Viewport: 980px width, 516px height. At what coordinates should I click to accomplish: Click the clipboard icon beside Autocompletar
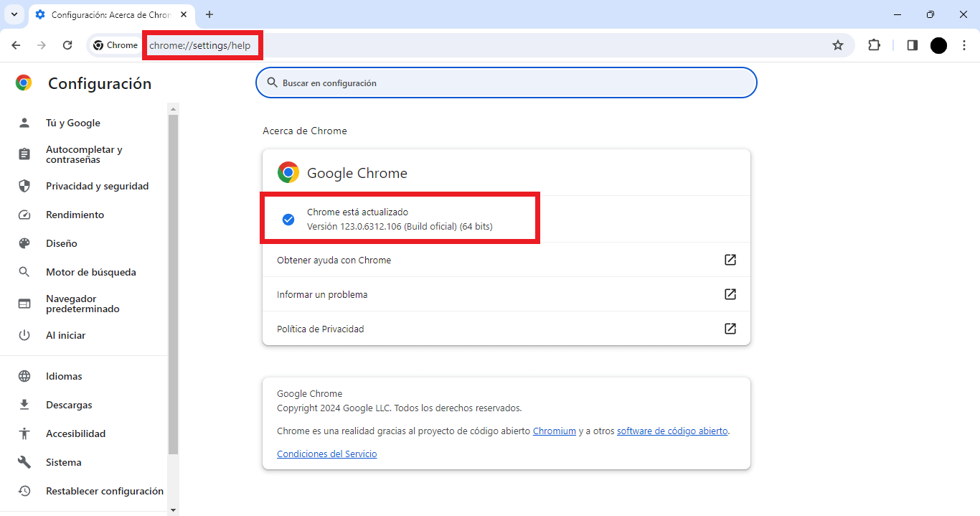point(24,154)
